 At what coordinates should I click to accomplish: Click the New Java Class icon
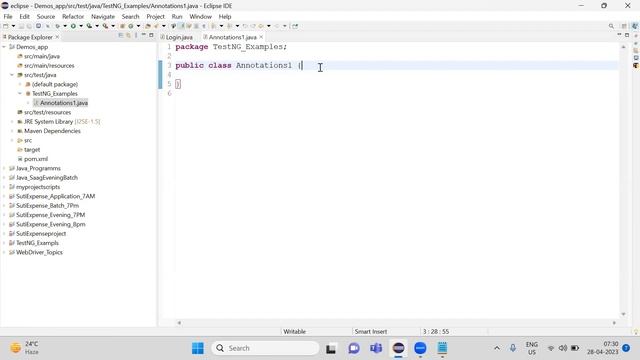click(x=131, y=26)
